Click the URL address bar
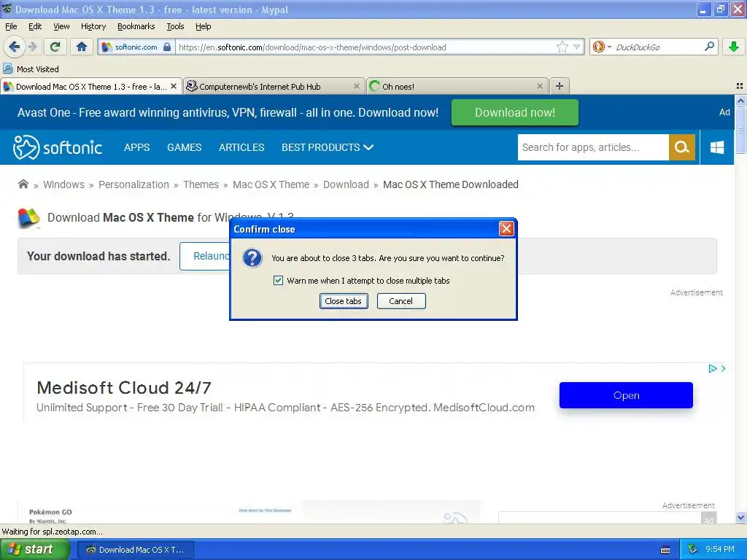Viewport: 747px width, 560px height. [x=365, y=47]
